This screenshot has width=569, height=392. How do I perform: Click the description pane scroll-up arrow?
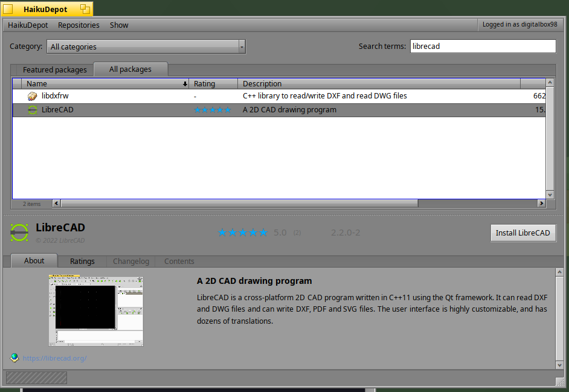click(x=559, y=272)
